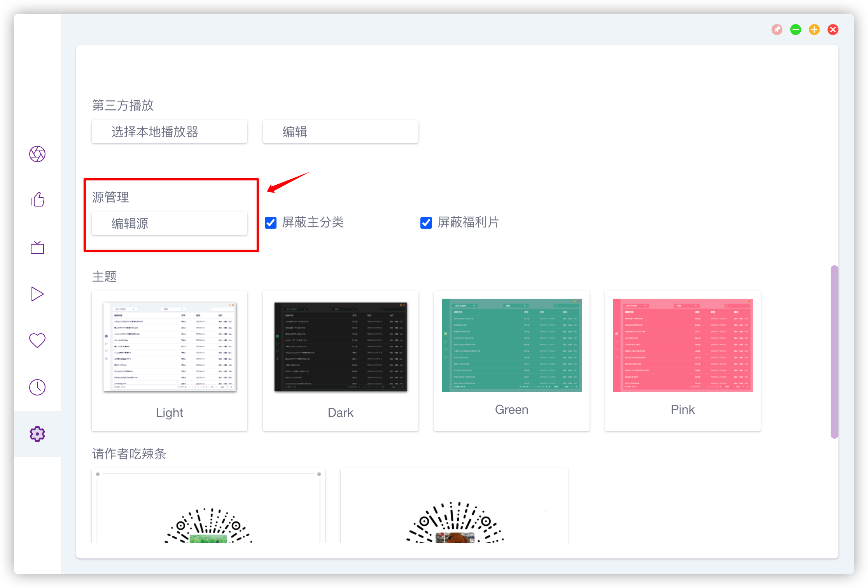Go to the play page icon
This screenshot has width=868, height=588.
pos(37,294)
